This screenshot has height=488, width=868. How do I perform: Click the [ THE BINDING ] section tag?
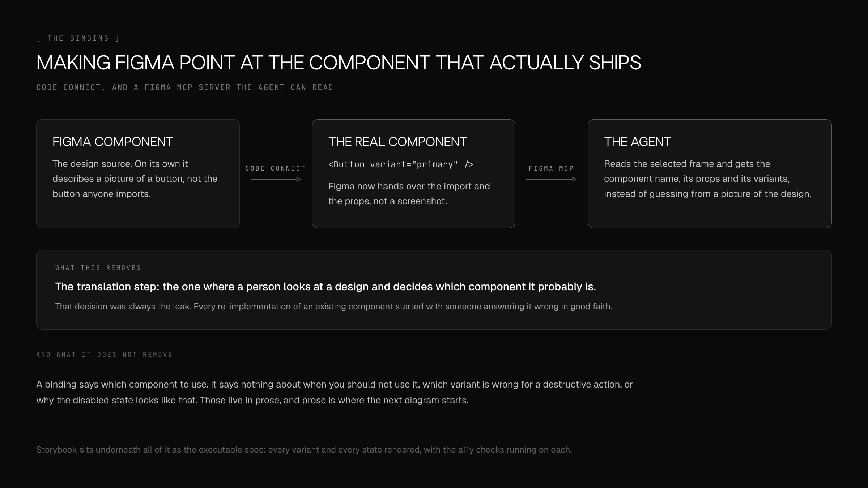point(78,38)
